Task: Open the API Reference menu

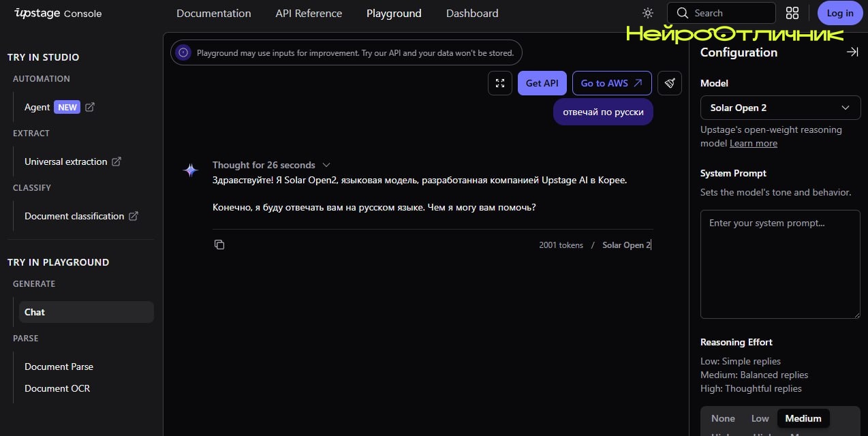Action: [x=309, y=13]
